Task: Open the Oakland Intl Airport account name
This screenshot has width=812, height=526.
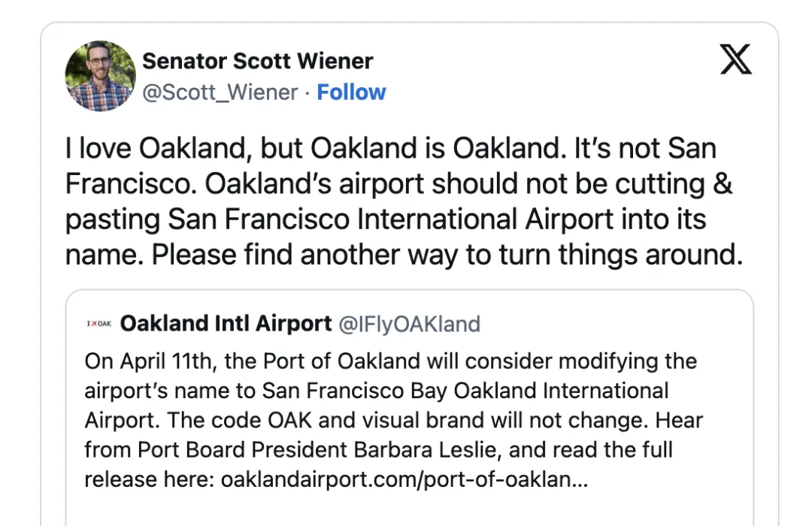Action: tap(226, 324)
